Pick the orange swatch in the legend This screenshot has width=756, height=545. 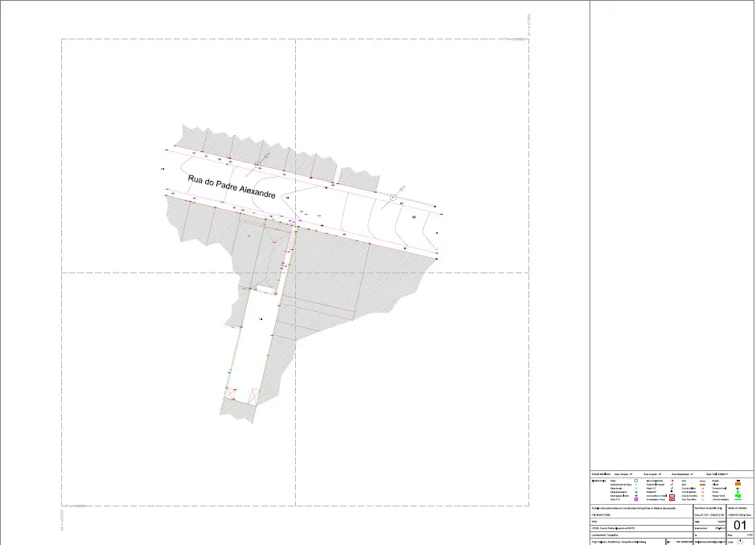click(x=738, y=484)
